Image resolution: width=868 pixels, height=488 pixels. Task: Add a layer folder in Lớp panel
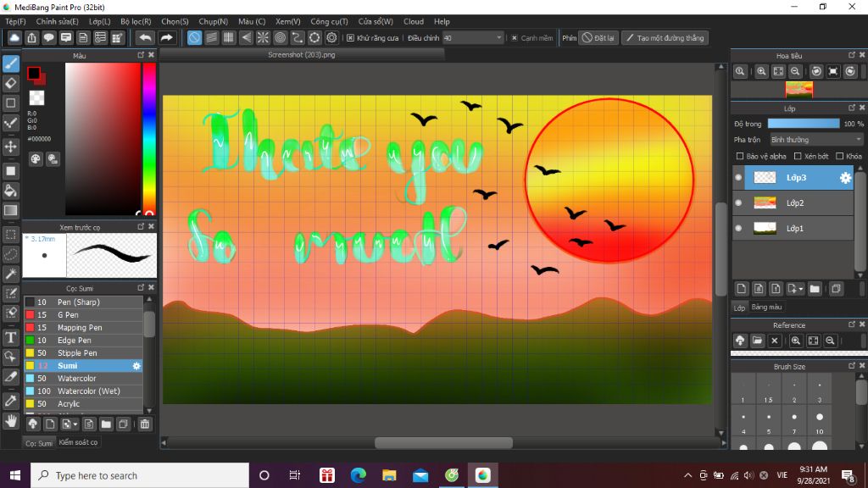(x=815, y=288)
